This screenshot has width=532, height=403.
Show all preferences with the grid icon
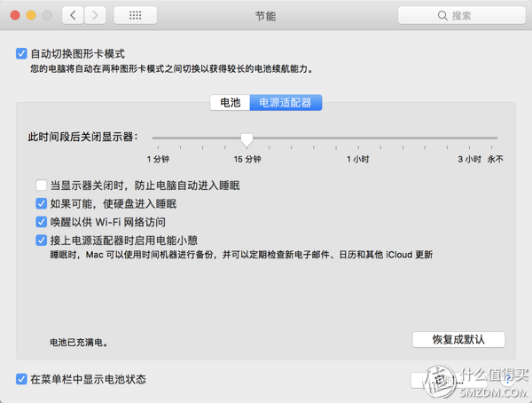pyautogui.click(x=136, y=15)
